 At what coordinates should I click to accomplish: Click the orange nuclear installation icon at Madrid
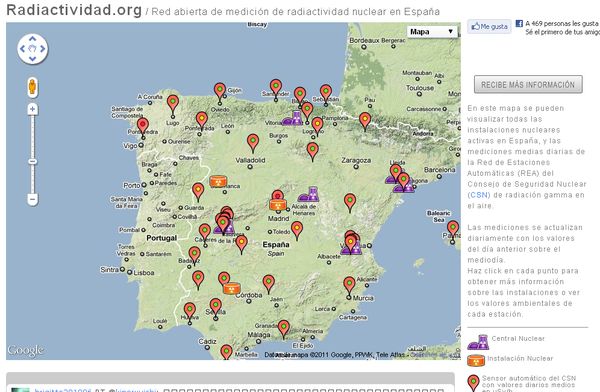[278, 204]
